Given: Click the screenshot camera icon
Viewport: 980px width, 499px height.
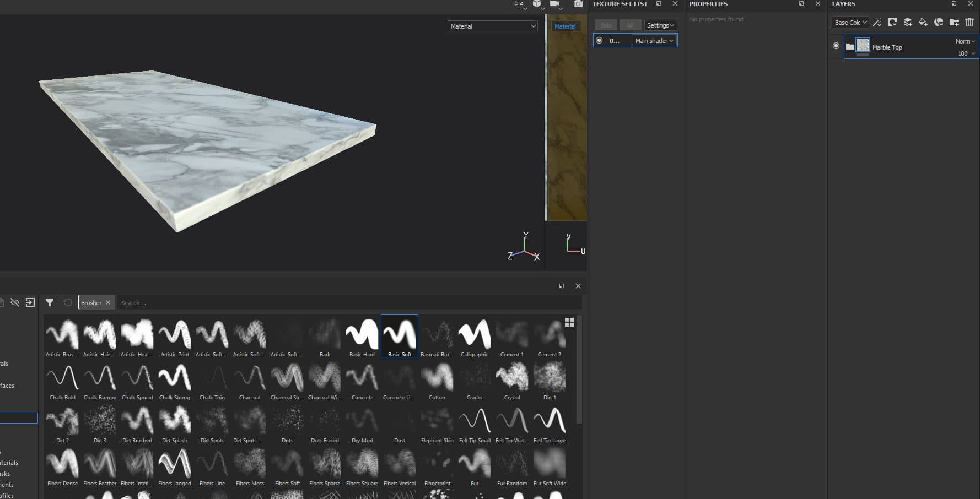Looking at the screenshot, I should 578,4.
